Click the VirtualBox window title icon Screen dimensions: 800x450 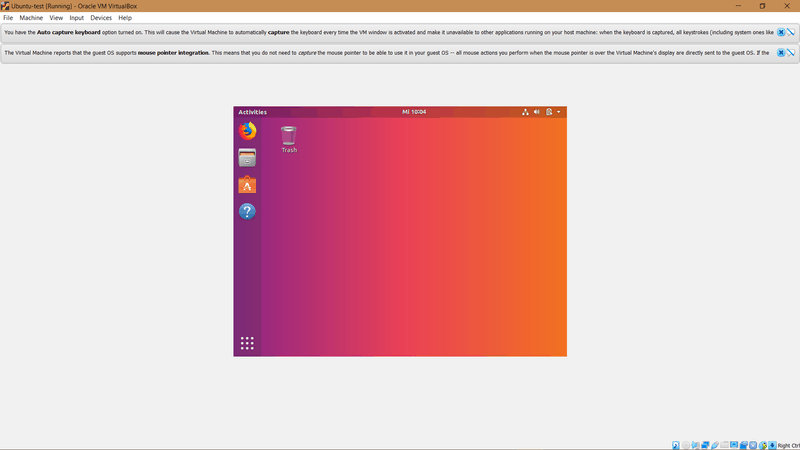click(5, 6)
